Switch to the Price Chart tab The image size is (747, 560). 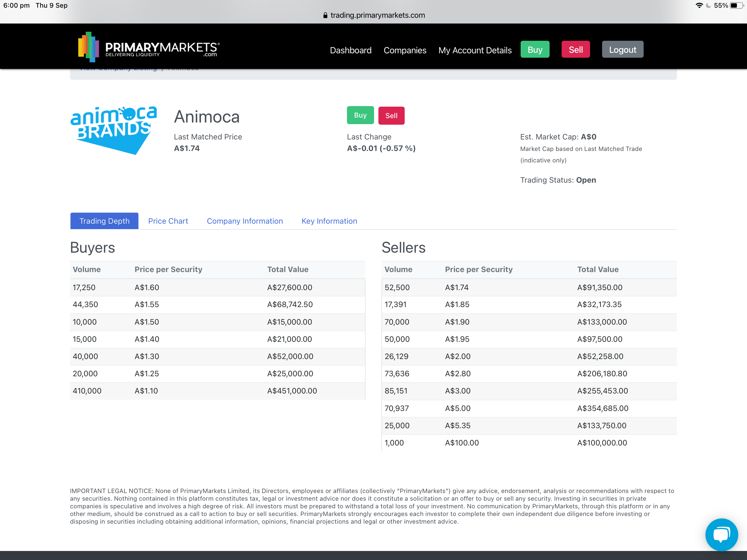168,221
